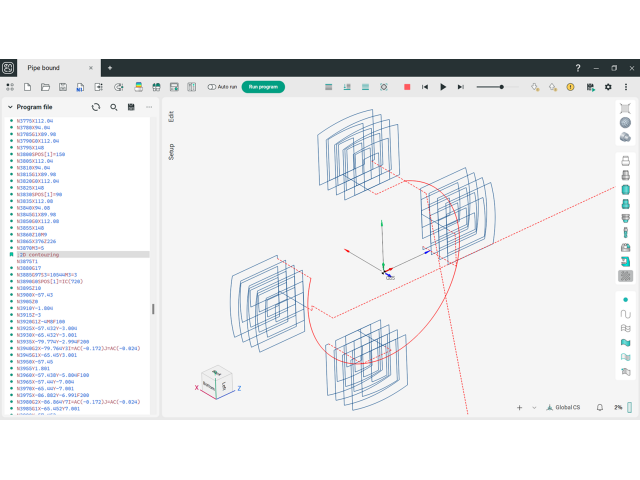This screenshot has height=480, width=640.
Task: Step to the next simulation frame
Action: (x=460, y=87)
